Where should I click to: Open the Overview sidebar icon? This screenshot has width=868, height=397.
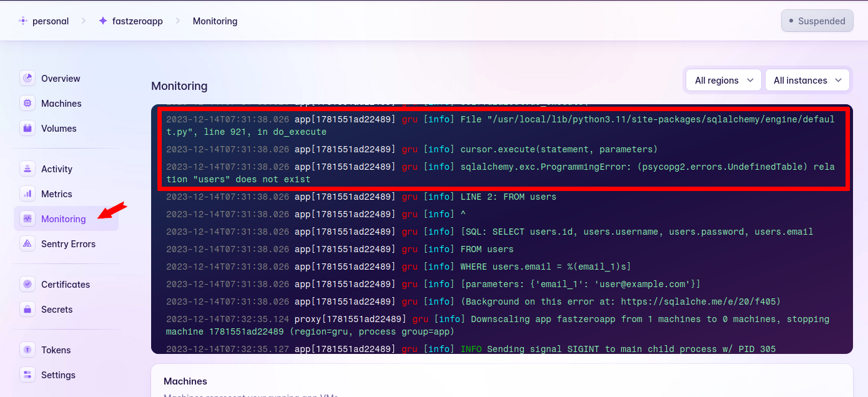click(x=27, y=79)
